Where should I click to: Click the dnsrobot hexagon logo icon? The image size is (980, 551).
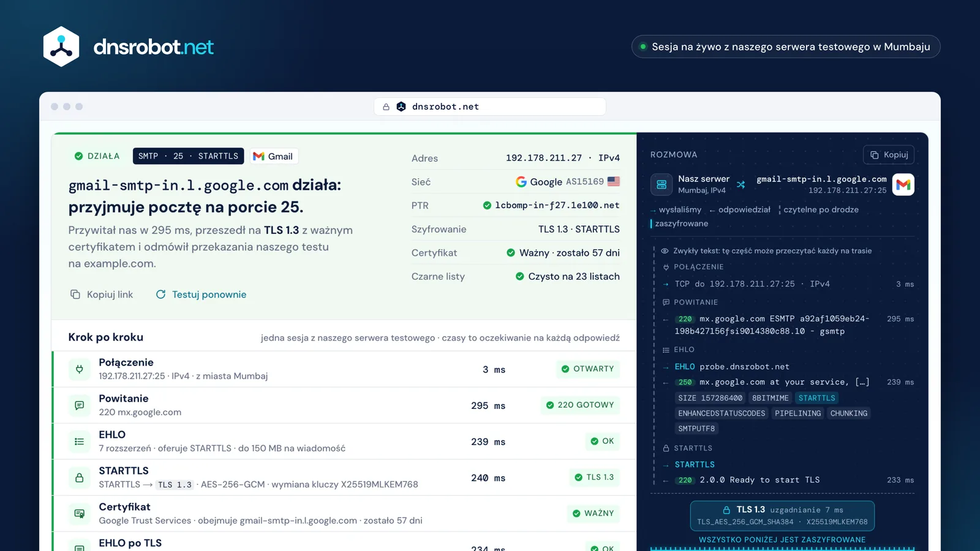[x=61, y=47]
